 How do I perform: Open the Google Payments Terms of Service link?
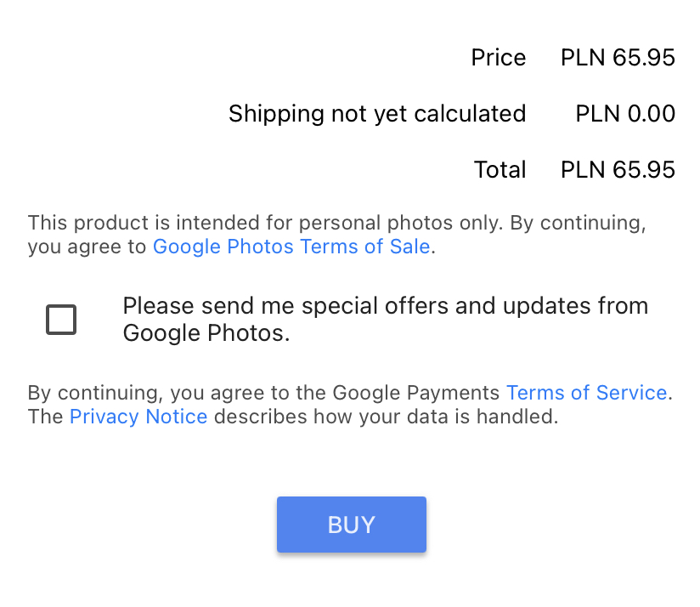point(586,393)
